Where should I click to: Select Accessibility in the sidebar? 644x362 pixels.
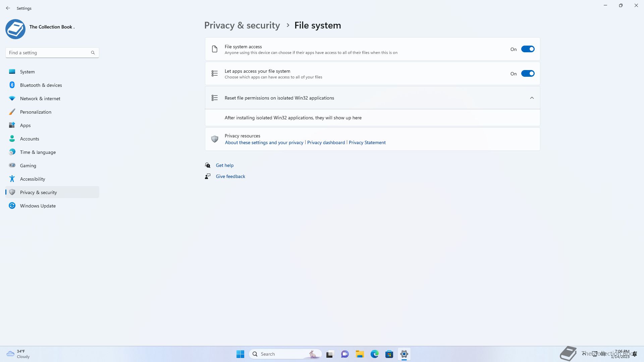[52, 179]
